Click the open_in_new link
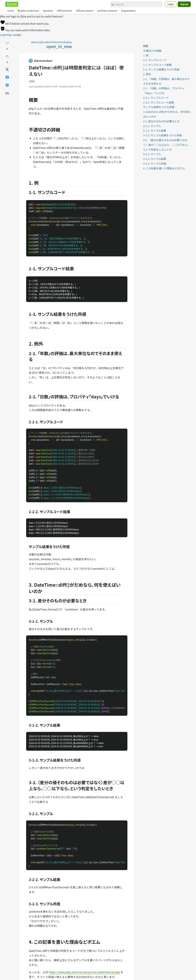 59,47
